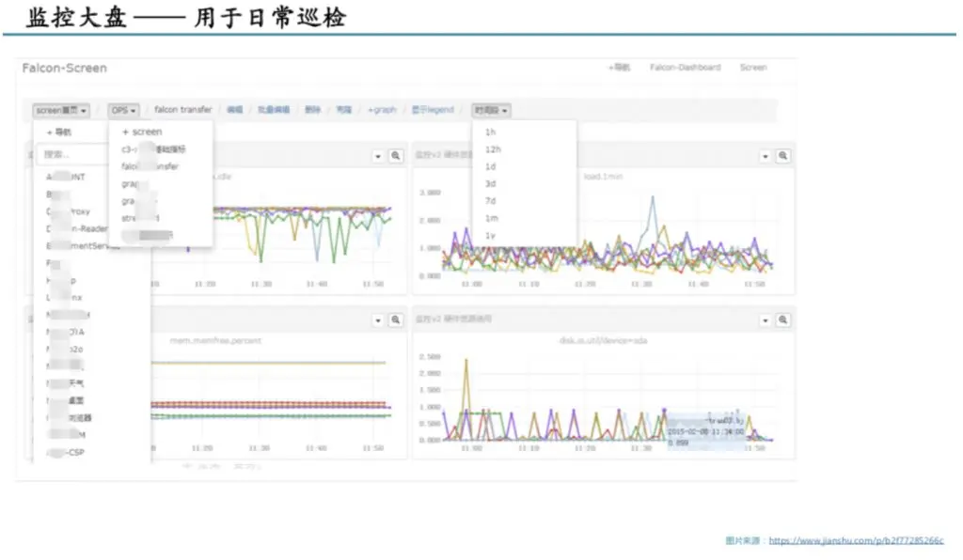Zoom the disk.io.util graph with the magnifier icon
Screen dimensions: 963x560
pyautogui.click(x=783, y=319)
